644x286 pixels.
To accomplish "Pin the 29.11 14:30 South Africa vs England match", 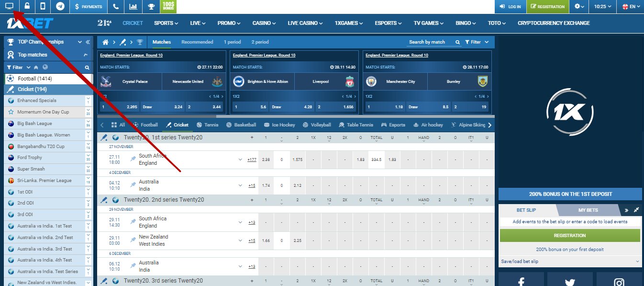I will 133,222.
